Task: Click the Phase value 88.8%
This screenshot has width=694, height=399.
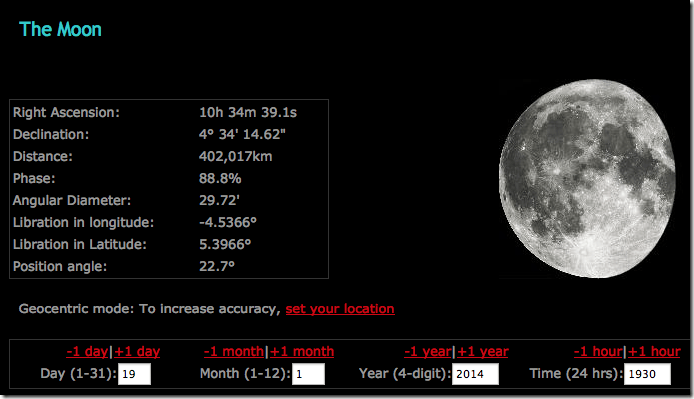Action: pos(220,178)
